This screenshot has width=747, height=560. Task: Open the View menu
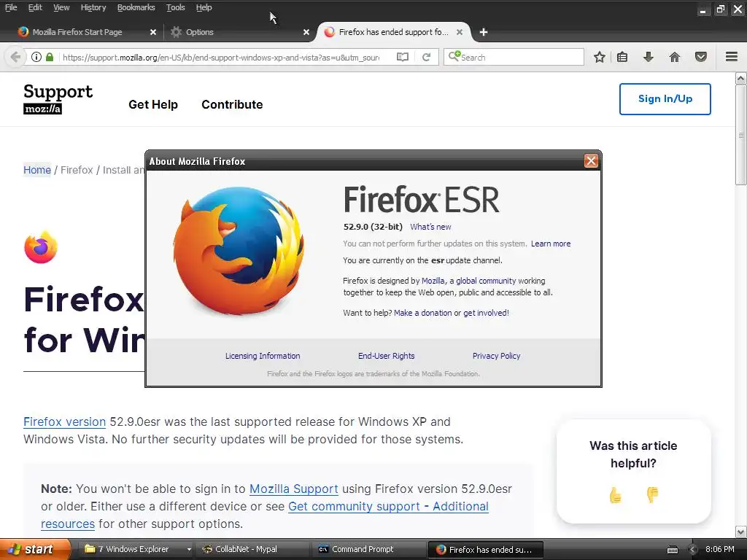[61, 7]
